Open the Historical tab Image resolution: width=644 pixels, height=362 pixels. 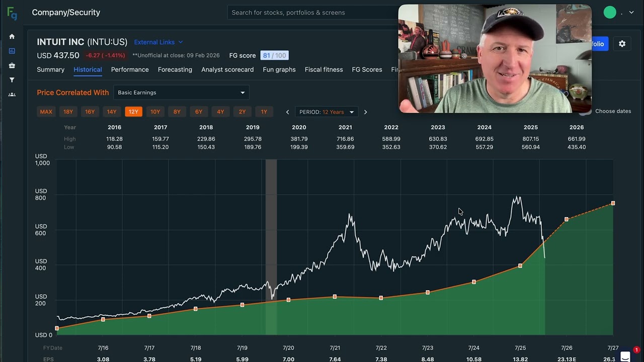[x=88, y=70]
